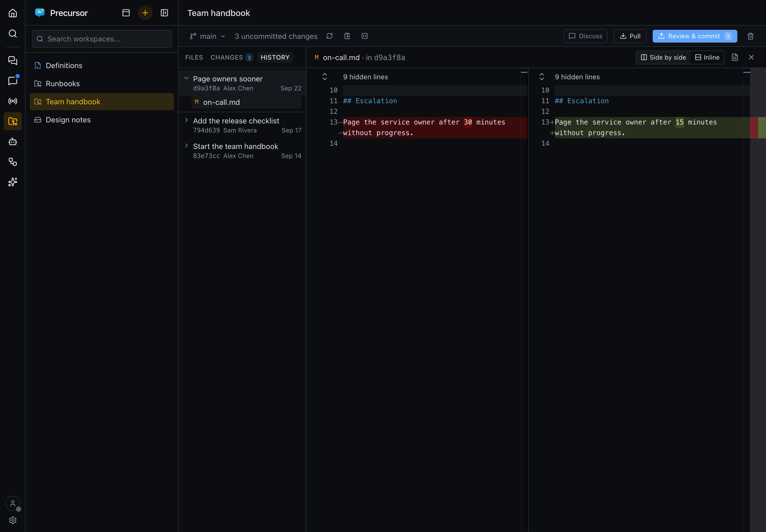The image size is (766, 532).
Task: Click the added line containing '15 minutes'
Action: click(652, 127)
